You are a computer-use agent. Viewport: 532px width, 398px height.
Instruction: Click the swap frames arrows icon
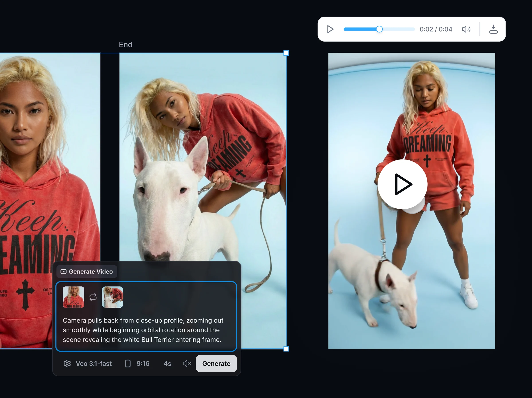93,297
